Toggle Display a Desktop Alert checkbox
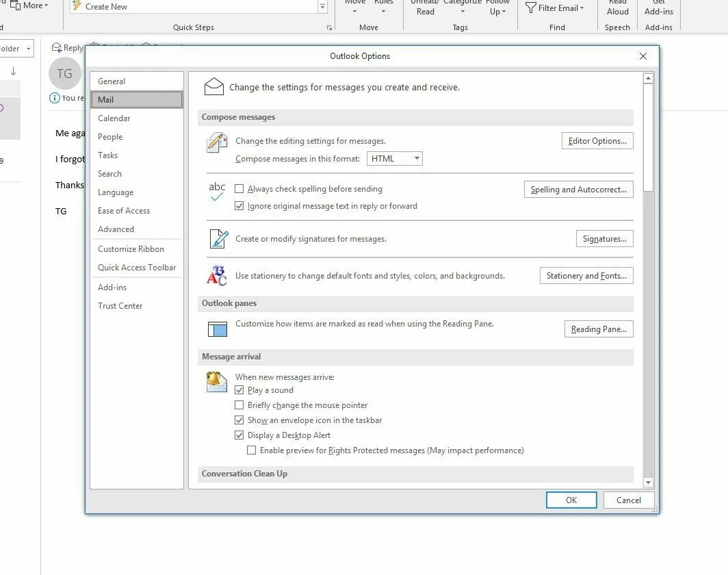Viewport: 728px width, 575px height. [x=239, y=435]
